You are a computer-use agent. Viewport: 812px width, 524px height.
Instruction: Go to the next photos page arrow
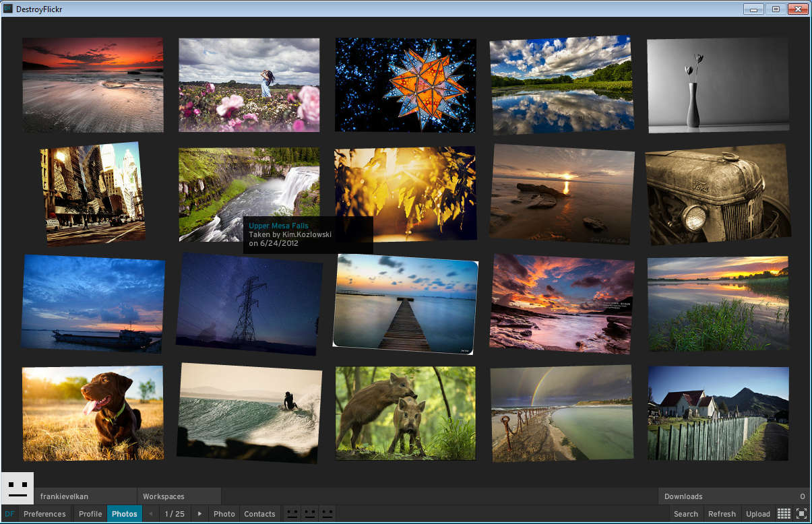pyautogui.click(x=199, y=514)
